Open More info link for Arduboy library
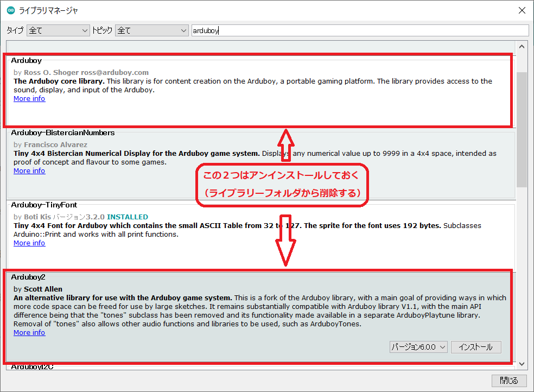534x392 pixels. pos(29,99)
